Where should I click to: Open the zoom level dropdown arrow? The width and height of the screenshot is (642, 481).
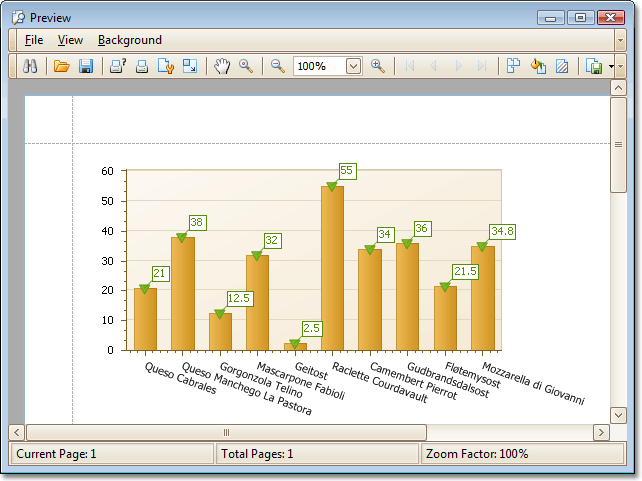(x=353, y=66)
